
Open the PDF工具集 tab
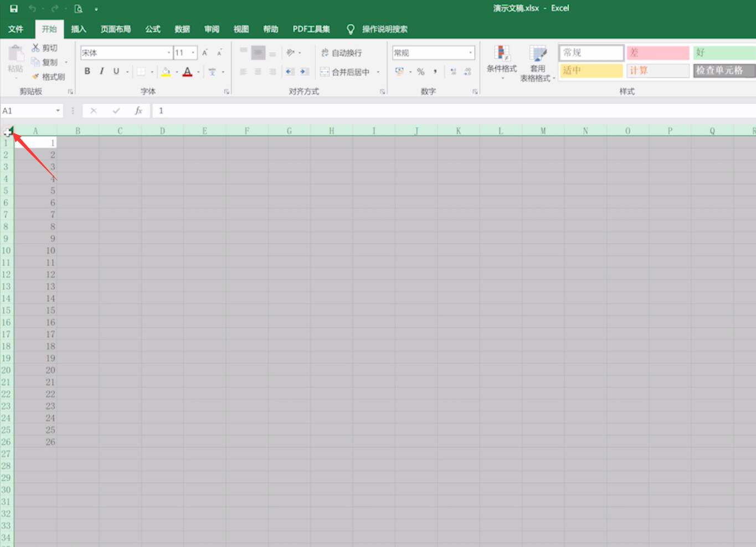point(311,29)
